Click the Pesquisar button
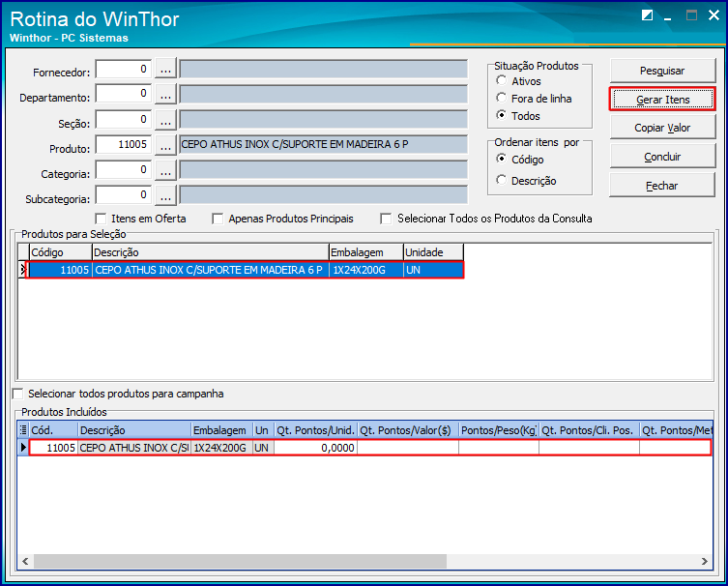 662,71
